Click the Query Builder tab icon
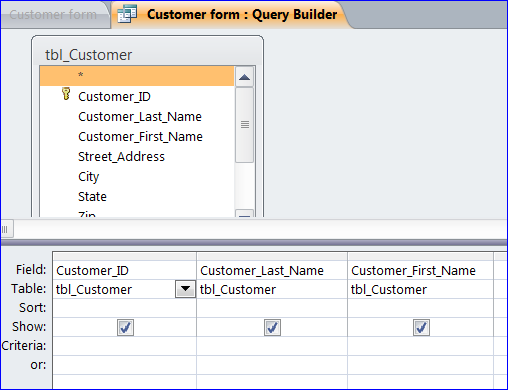Viewport: 508px width, 390px height. [127, 14]
